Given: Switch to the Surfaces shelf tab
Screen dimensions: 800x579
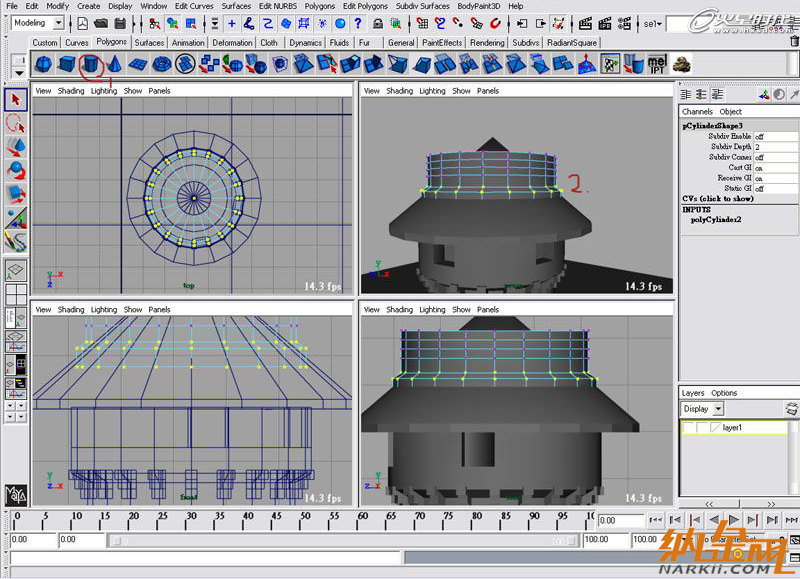Looking at the screenshot, I should pos(149,43).
